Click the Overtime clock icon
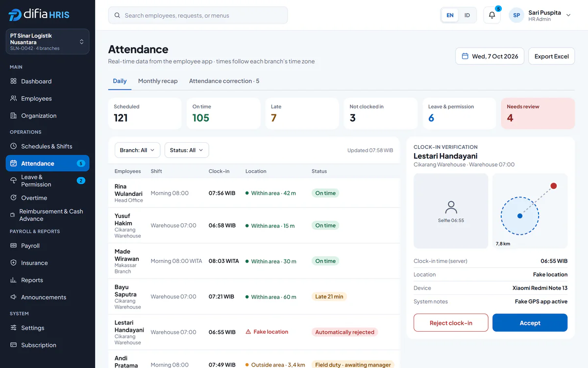 coord(14,198)
